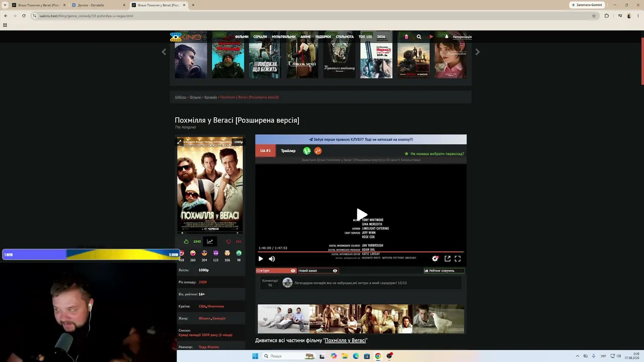The width and height of the screenshot is (644, 362).
Task: Click the pink popcorn icon in header
Action: 407,37
